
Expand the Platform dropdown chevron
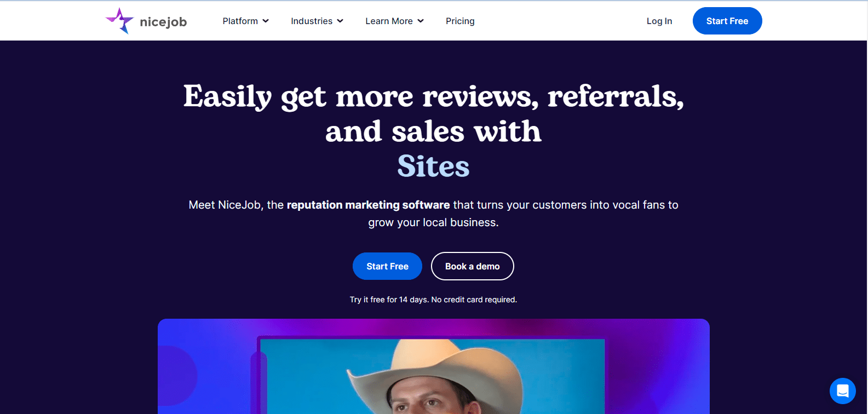(266, 21)
